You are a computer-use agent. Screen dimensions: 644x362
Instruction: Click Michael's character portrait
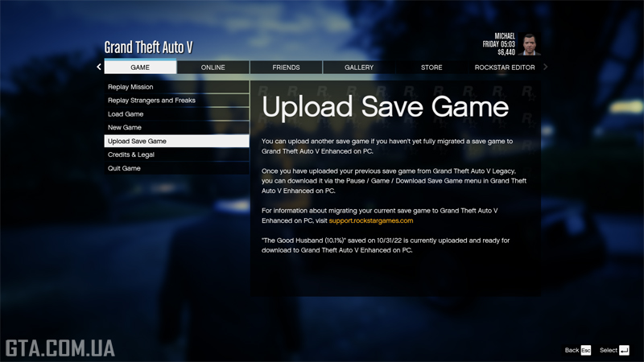tap(529, 44)
